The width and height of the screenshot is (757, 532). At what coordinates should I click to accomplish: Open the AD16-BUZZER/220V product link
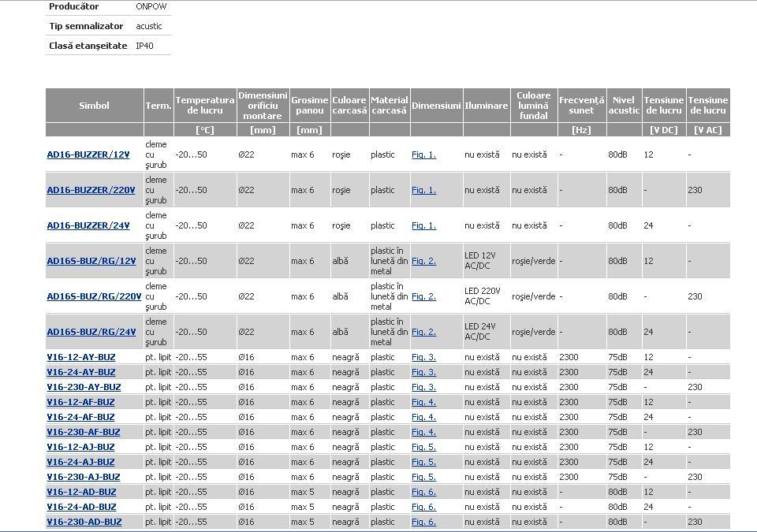point(91,190)
